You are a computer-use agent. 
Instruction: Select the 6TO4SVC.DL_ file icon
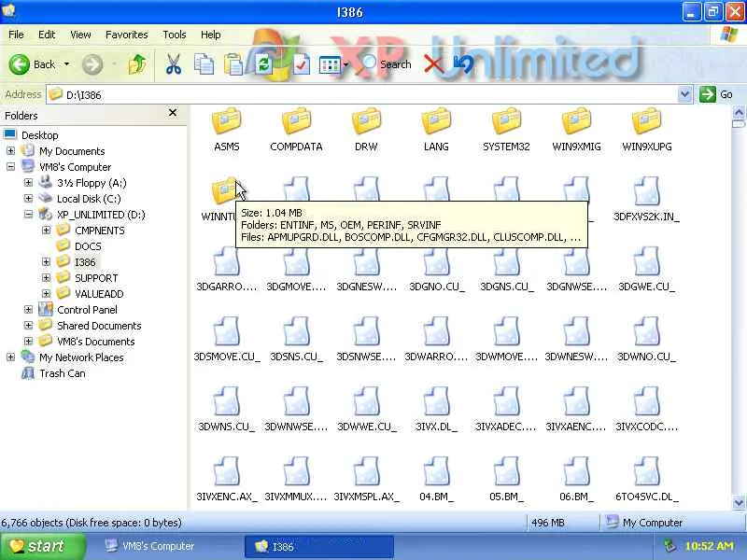click(x=646, y=471)
